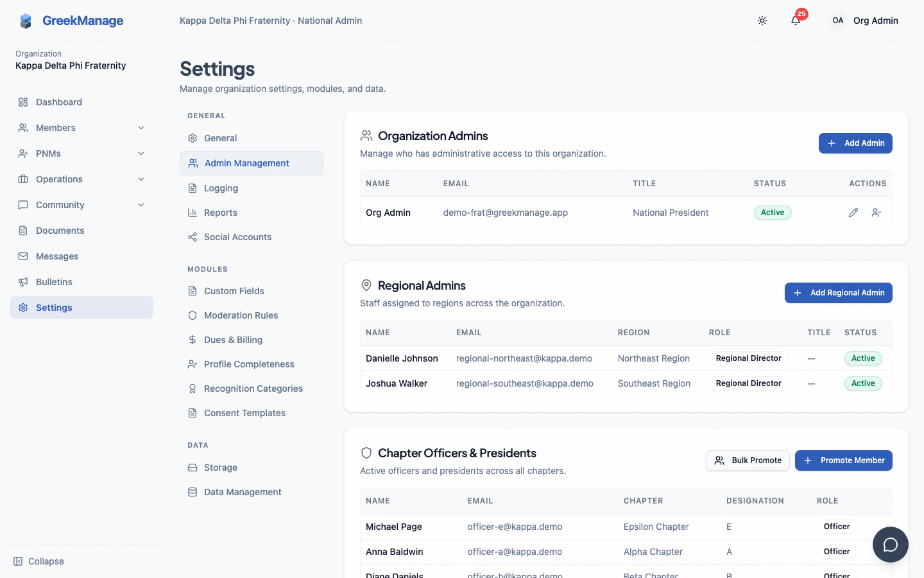The width and height of the screenshot is (924, 578).
Task: Click Kappa Delta Phi Fraternity organization name in sidebar
Action: pyautogui.click(x=71, y=66)
